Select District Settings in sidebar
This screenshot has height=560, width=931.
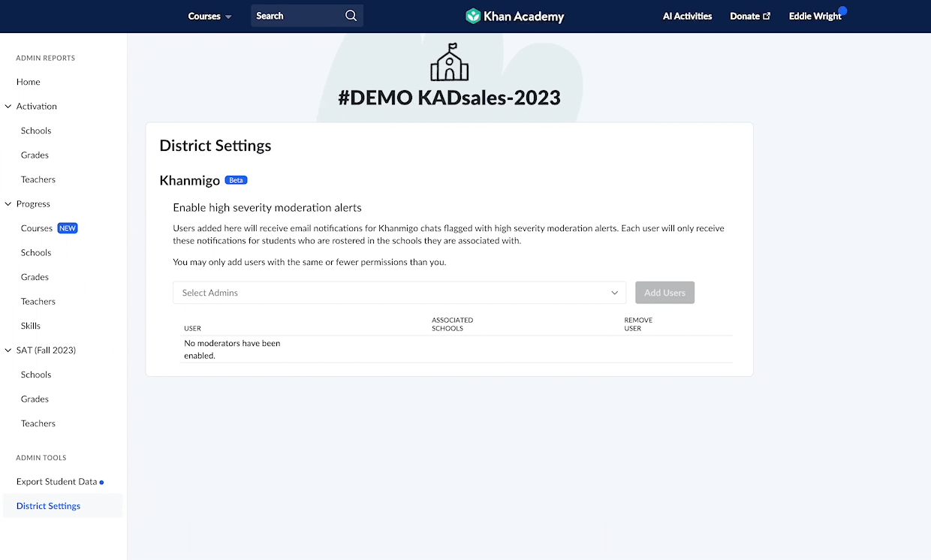(48, 506)
